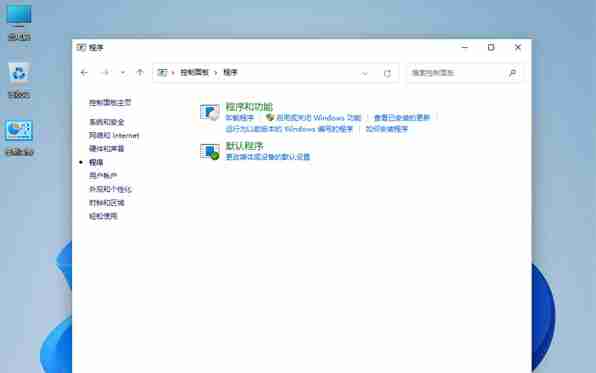
Task: Go forward with the right arrow button
Action: coord(105,72)
